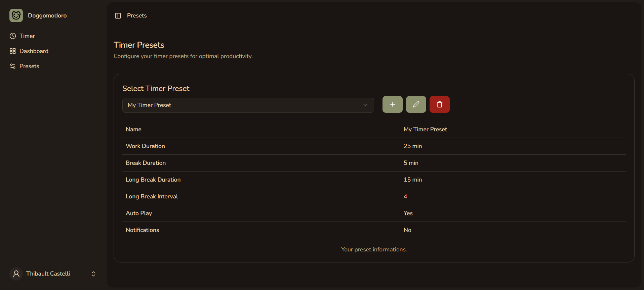This screenshot has height=290, width=644.
Task: Click the Doggomodoro app title text
Action: coord(47,15)
